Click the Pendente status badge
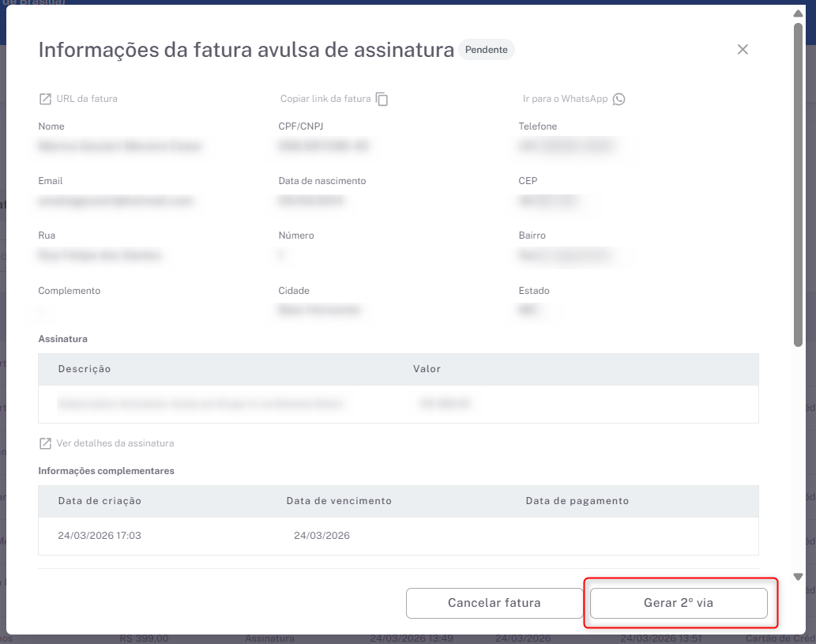 (487, 50)
